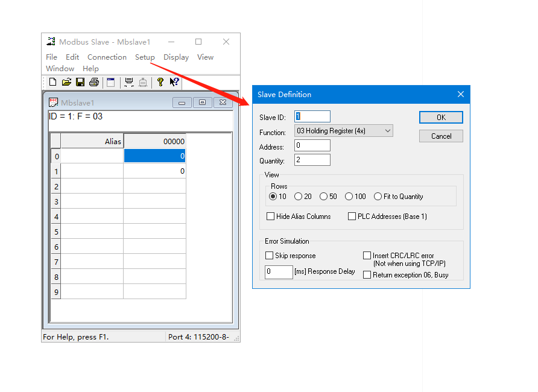Image resolution: width=538 pixels, height=392 pixels.
Task: Choose the Fit to Quantity radio option
Action: point(378,197)
